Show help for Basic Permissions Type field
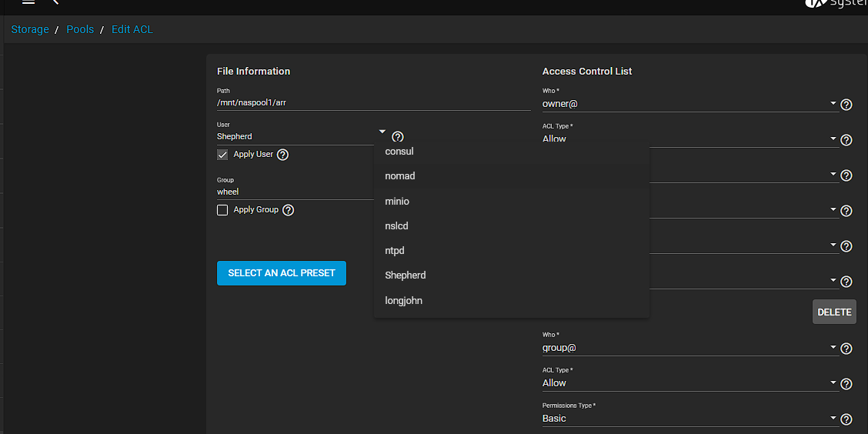This screenshot has height=434, width=868. [x=846, y=419]
